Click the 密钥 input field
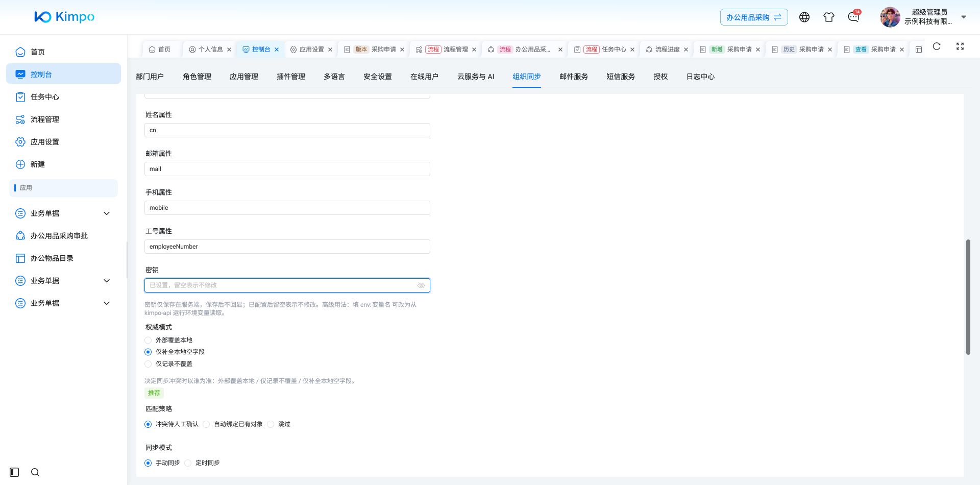This screenshot has width=980, height=485. [287, 285]
